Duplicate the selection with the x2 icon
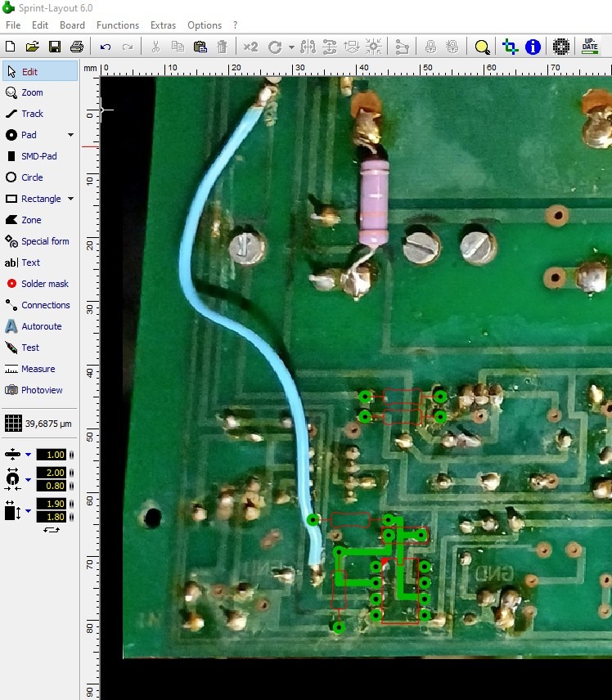 [x=250, y=47]
